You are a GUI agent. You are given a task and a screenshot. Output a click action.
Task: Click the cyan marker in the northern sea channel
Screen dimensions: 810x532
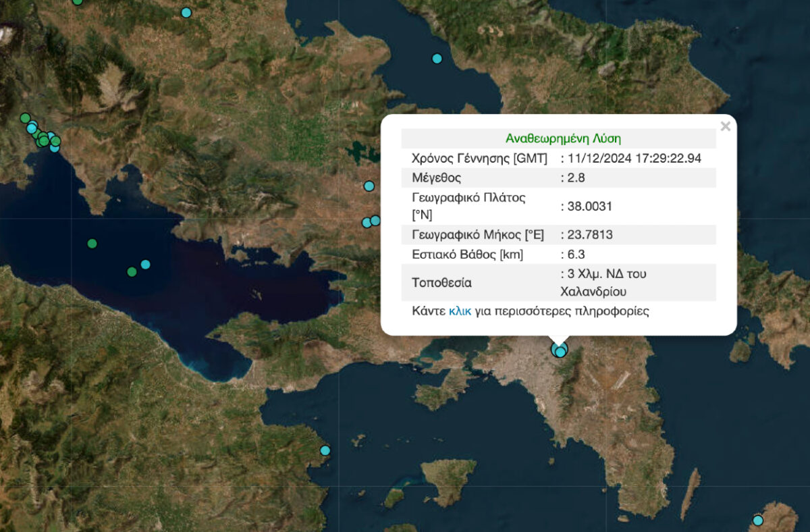point(437,59)
